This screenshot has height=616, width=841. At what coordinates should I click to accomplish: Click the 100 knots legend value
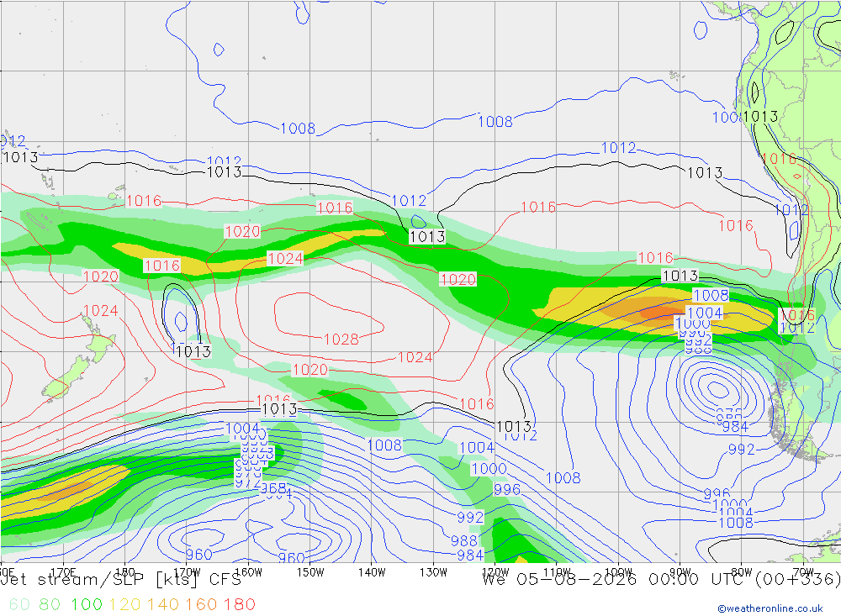[x=87, y=604]
